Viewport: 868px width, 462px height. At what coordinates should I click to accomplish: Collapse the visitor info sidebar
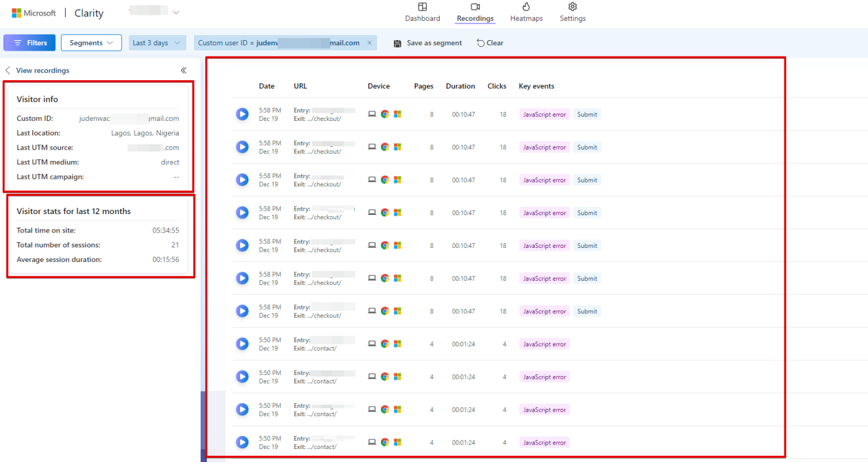[x=183, y=70]
